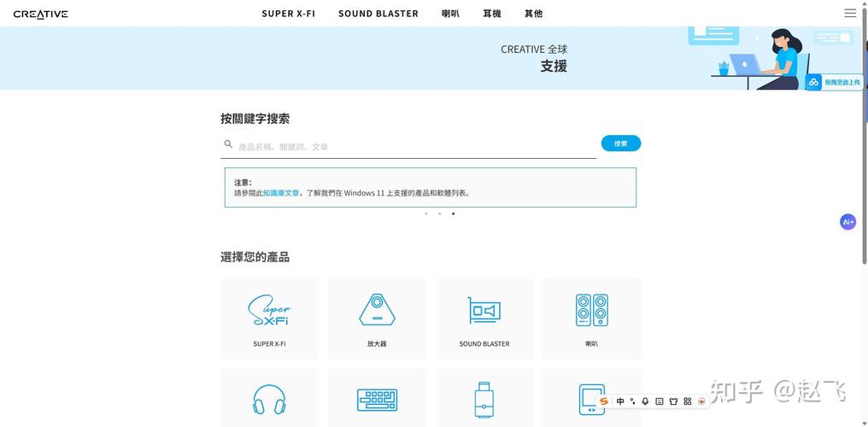Click the 按關鍵字搜索 heading
The image size is (868, 427).
click(255, 119)
